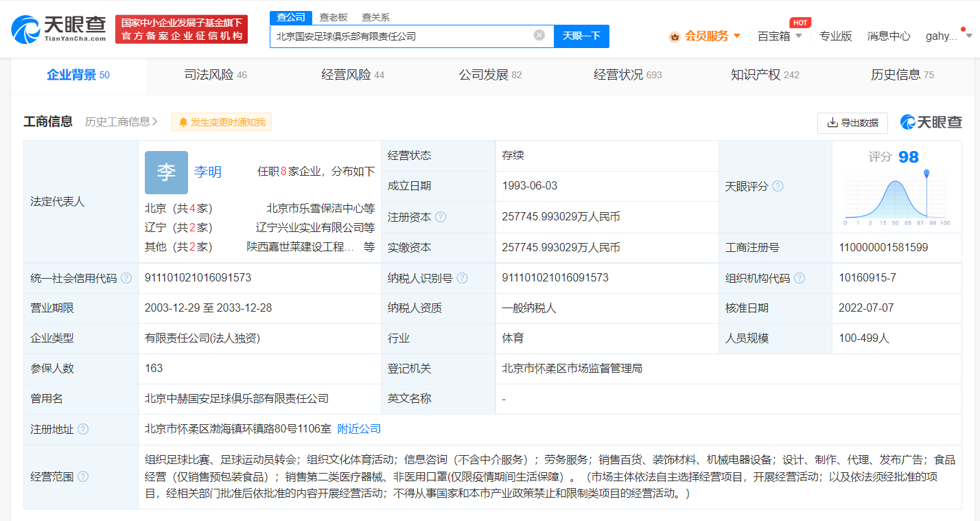Click the bell icon to enable change notifications

(x=183, y=121)
